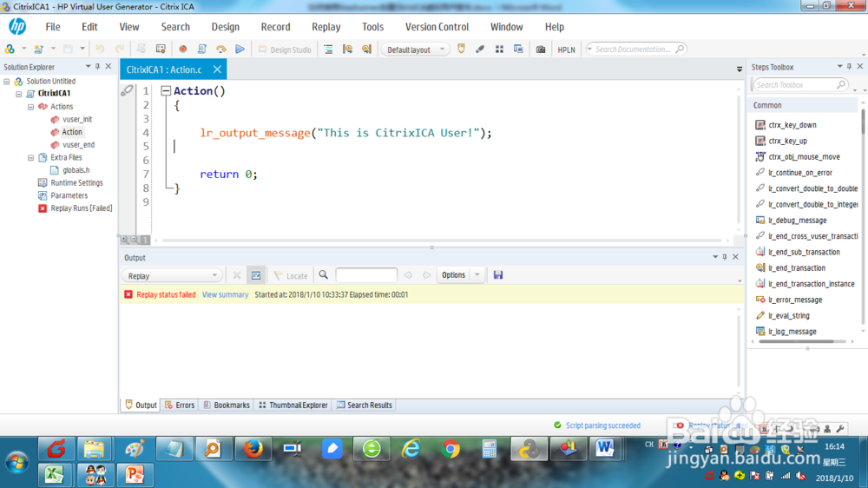This screenshot has height=488, width=868.
Task: Select Replay Runs [Failed] item
Action: pos(81,208)
